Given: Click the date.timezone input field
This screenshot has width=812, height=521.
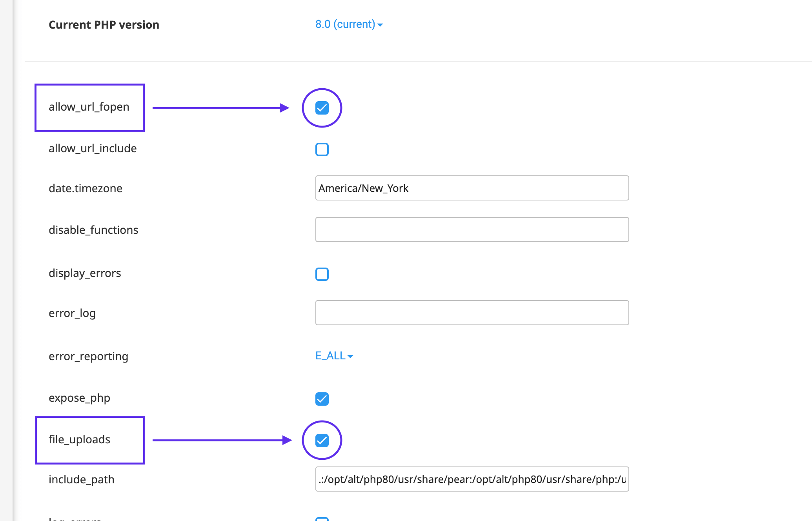Looking at the screenshot, I should (472, 188).
